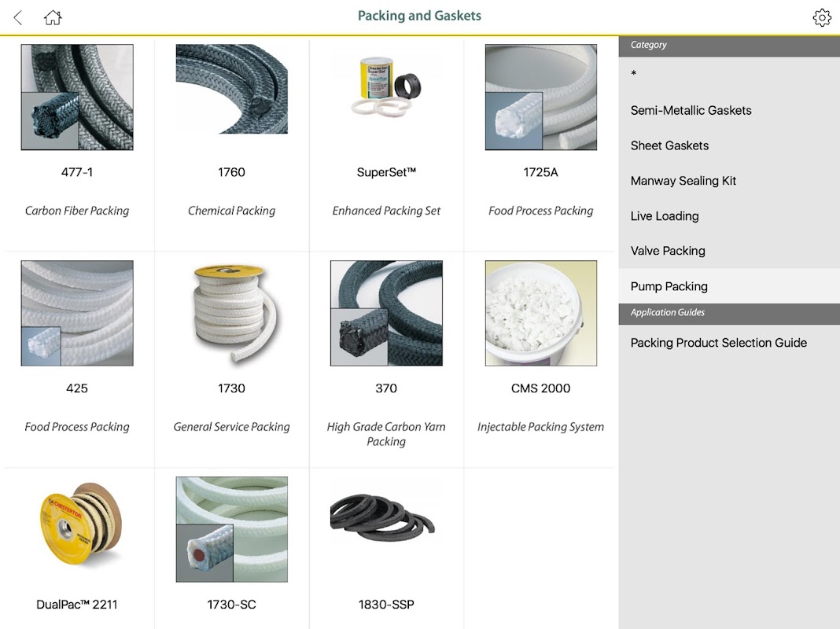Open the 1725A product image

click(x=541, y=97)
